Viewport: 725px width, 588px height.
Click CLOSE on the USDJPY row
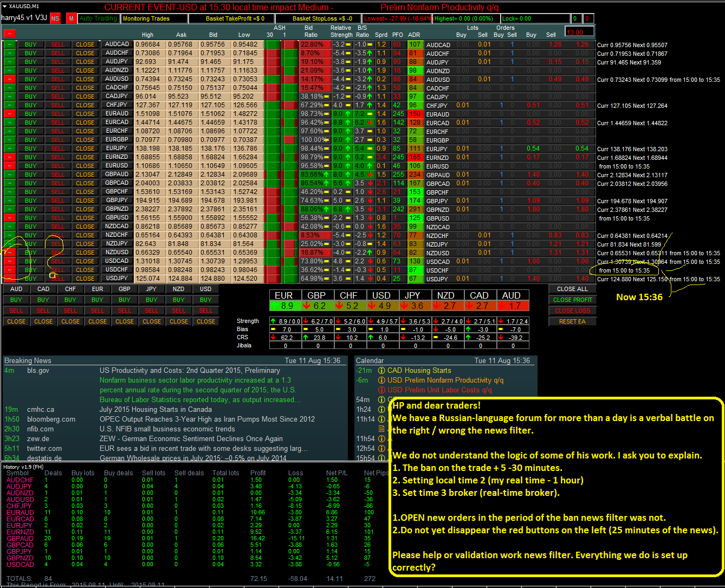pyautogui.click(x=85, y=279)
